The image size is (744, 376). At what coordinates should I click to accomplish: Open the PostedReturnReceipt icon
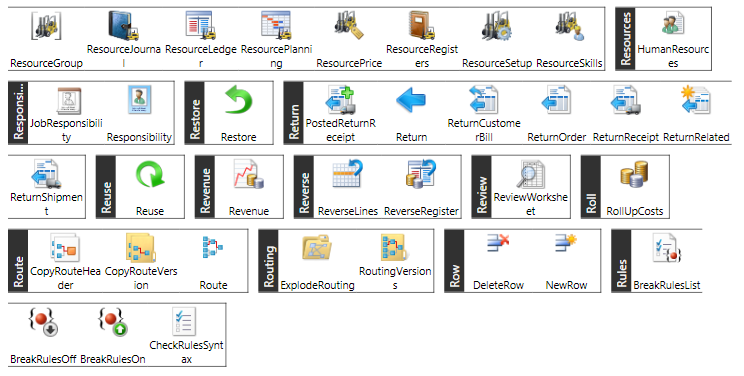(340, 100)
